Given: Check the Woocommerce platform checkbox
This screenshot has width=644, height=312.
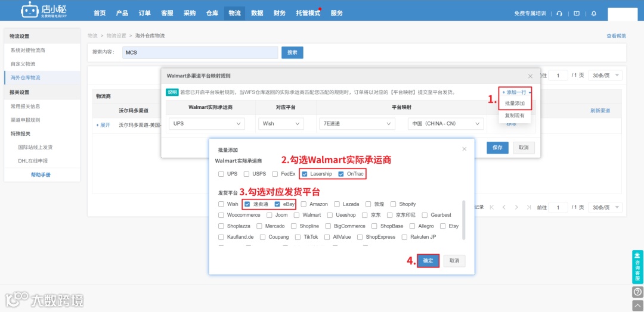Looking at the screenshot, I should (x=221, y=215).
